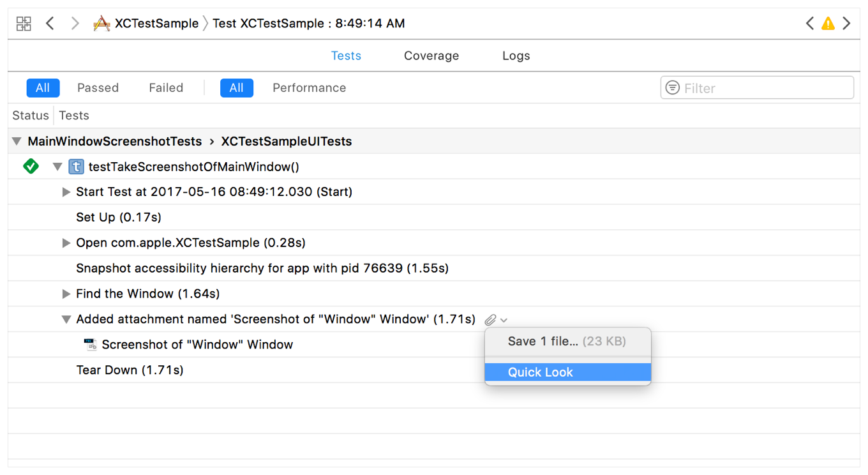868x475 pixels.
Task: Select Screenshot of "Window" Window attachment
Action: (x=197, y=345)
